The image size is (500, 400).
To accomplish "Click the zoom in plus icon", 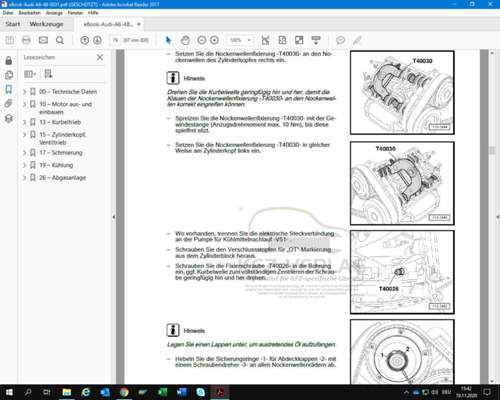I will [x=215, y=40].
